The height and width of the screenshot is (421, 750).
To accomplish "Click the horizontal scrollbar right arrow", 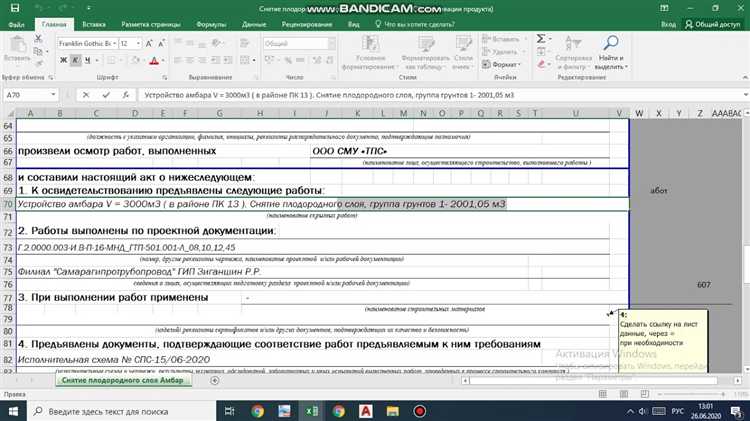I will (738, 380).
